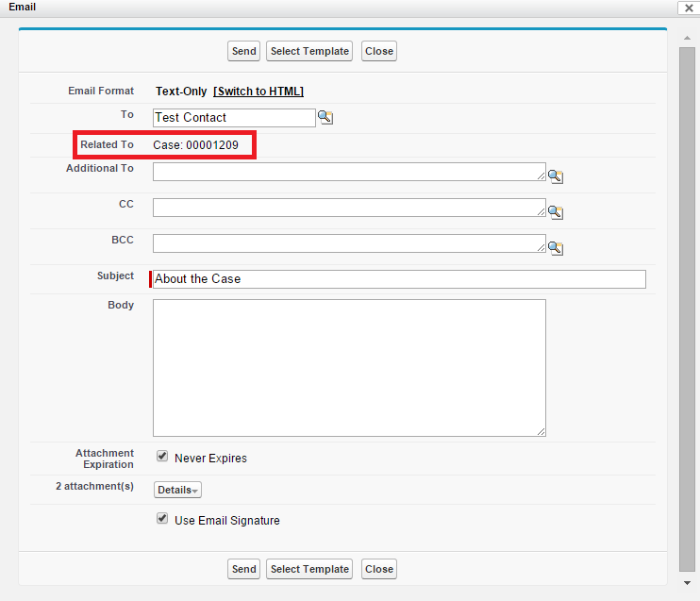Viewport: 700px width, 601px height.
Task: Expand the attachments Details dropdown
Action: point(177,491)
